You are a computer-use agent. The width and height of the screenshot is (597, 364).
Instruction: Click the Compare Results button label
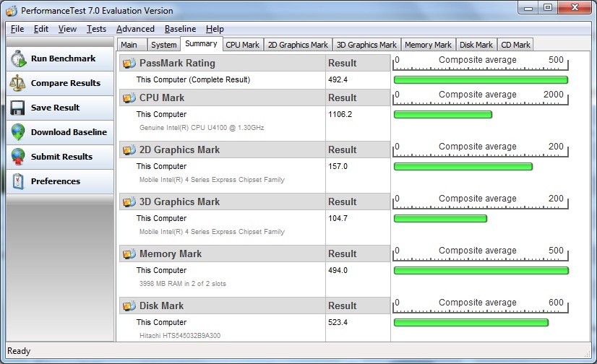(66, 83)
